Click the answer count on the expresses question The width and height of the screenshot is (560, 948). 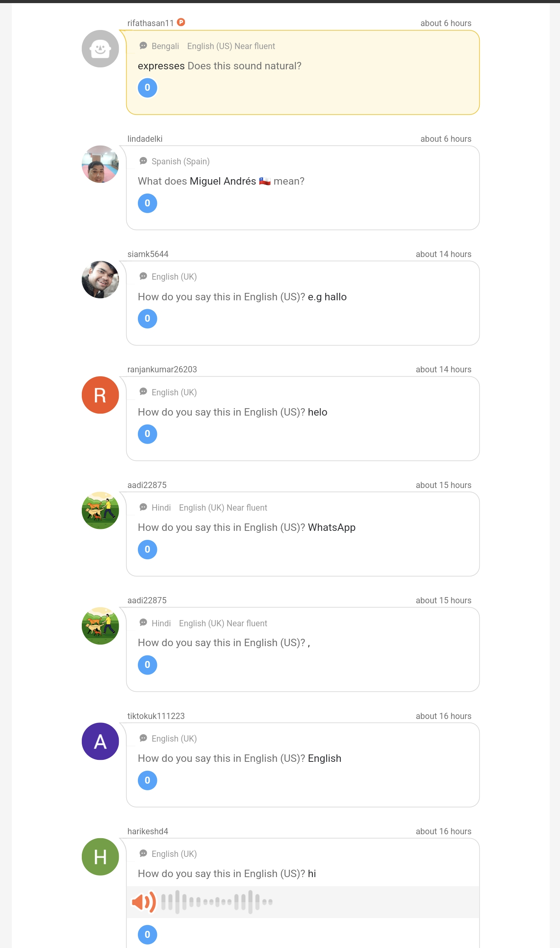[148, 88]
